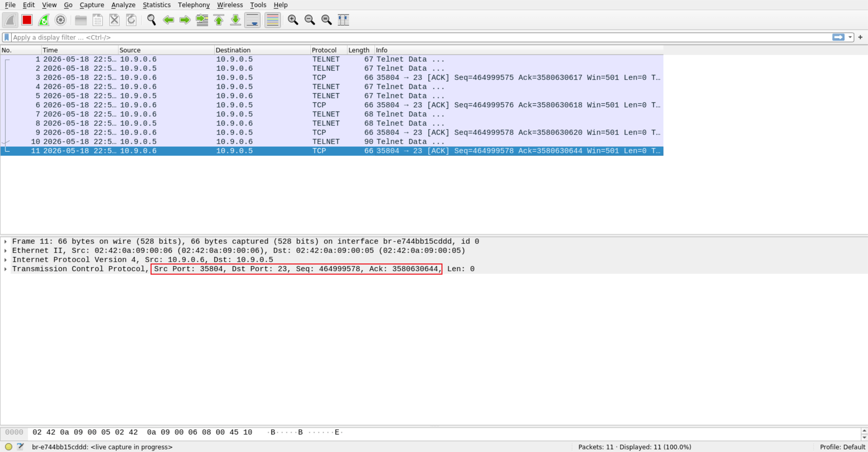Zoom in the main window text
The height and width of the screenshot is (452, 868).
pyautogui.click(x=293, y=20)
